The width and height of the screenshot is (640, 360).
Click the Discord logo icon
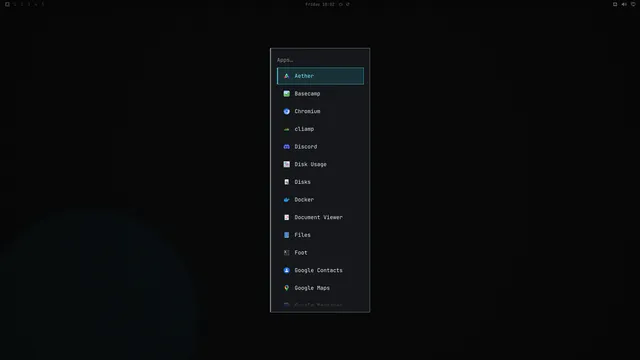click(287, 147)
